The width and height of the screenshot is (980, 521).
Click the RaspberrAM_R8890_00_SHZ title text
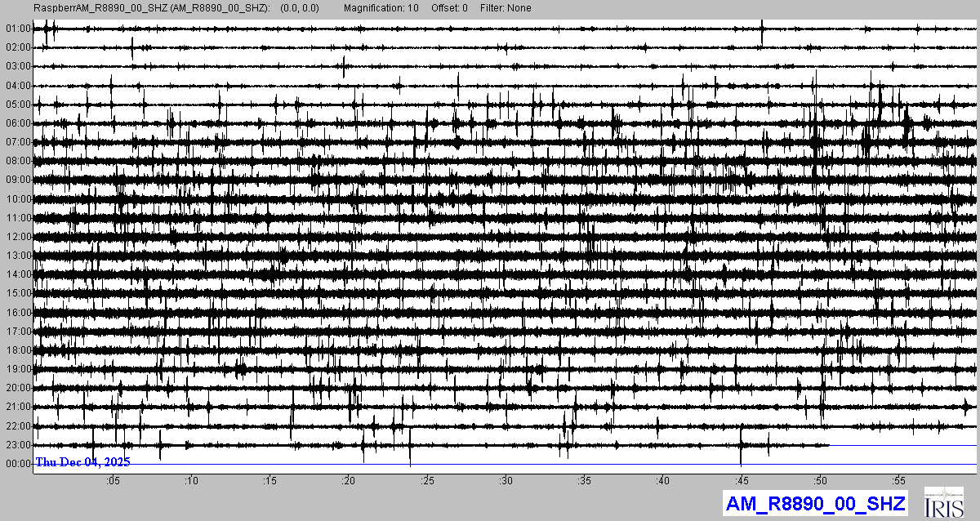pyautogui.click(x=151, y=8)
